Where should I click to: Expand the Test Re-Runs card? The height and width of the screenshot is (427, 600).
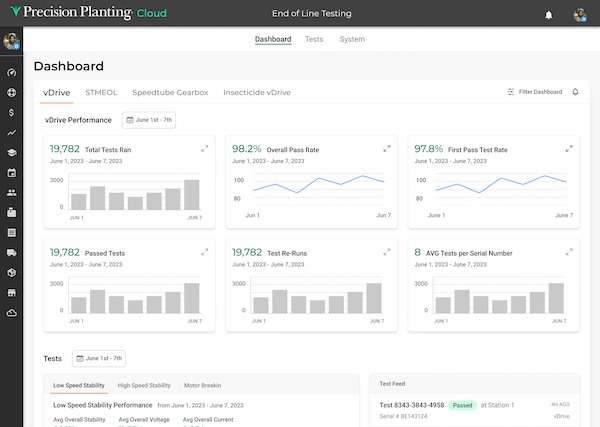[x=387, y=252]
